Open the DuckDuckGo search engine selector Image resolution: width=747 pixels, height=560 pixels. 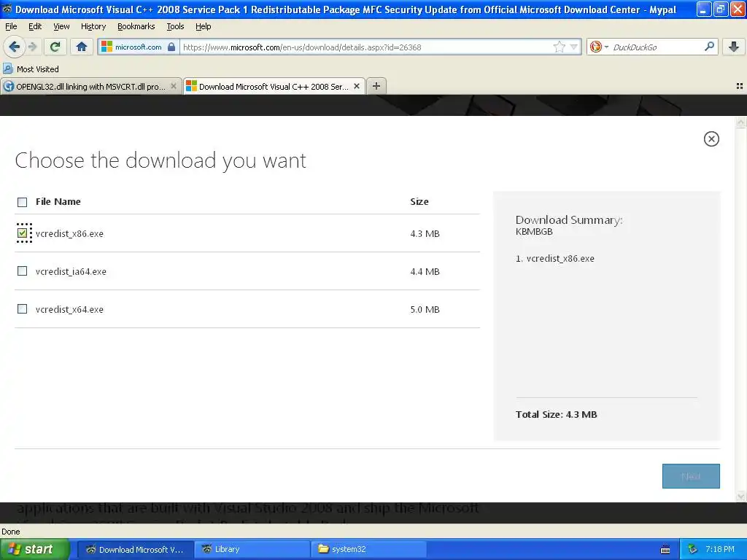coord(599,47)
